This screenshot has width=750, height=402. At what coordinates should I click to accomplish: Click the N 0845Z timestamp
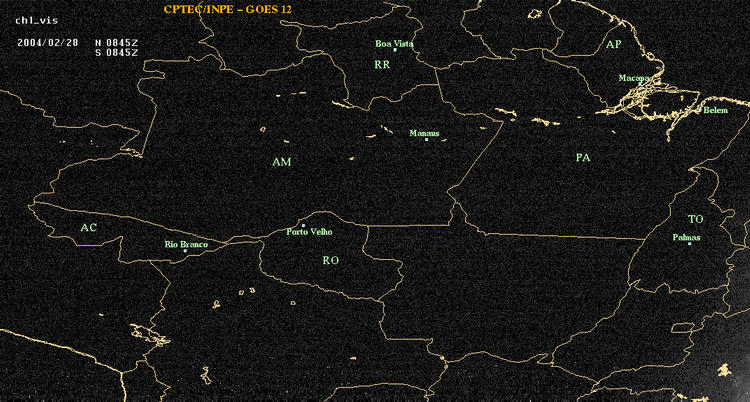pos(117,42)
